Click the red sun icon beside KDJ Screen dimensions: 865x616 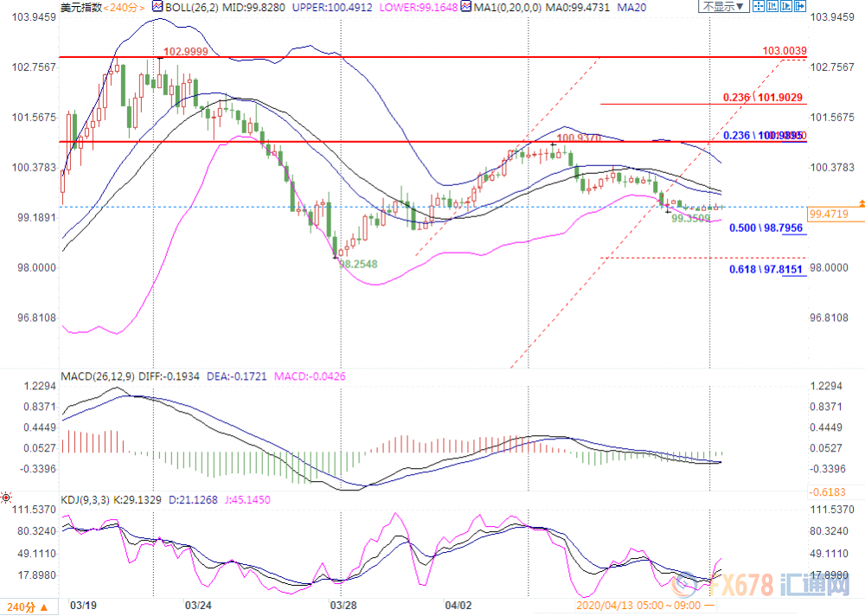pos(6,498)
